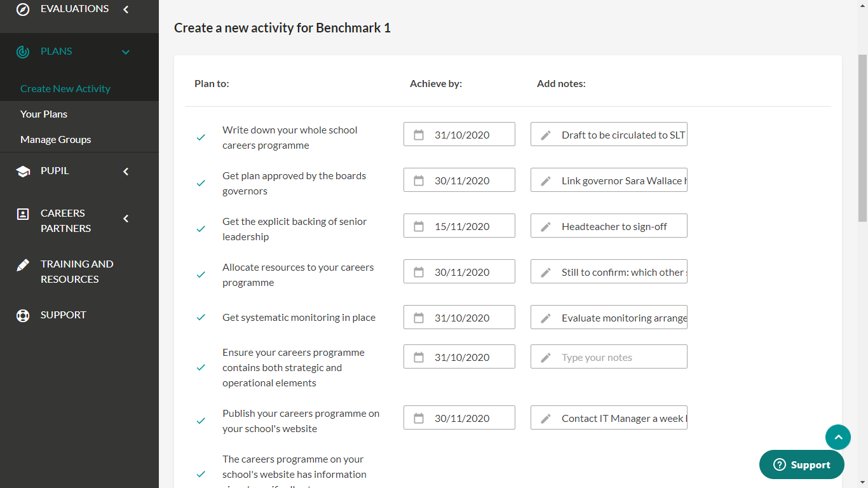Click the Plans target icon

[23, 51]
